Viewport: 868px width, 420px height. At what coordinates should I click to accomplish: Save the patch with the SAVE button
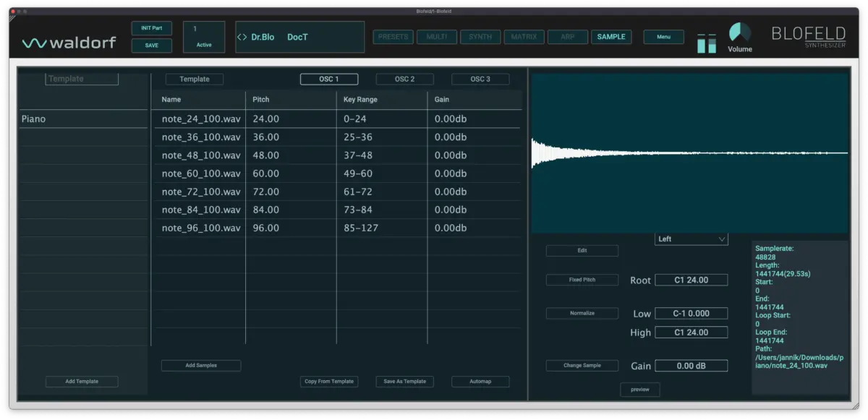(151, 45)
